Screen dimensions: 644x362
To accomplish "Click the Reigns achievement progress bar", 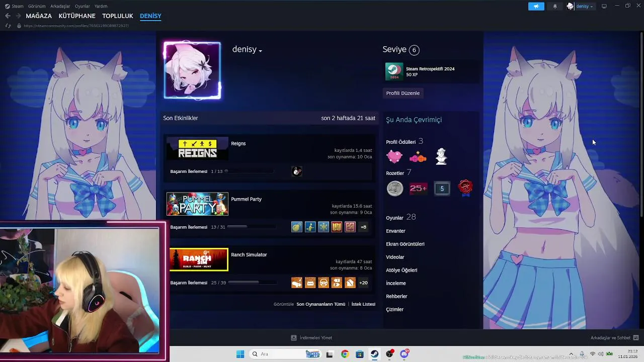I will coord(250,171).
